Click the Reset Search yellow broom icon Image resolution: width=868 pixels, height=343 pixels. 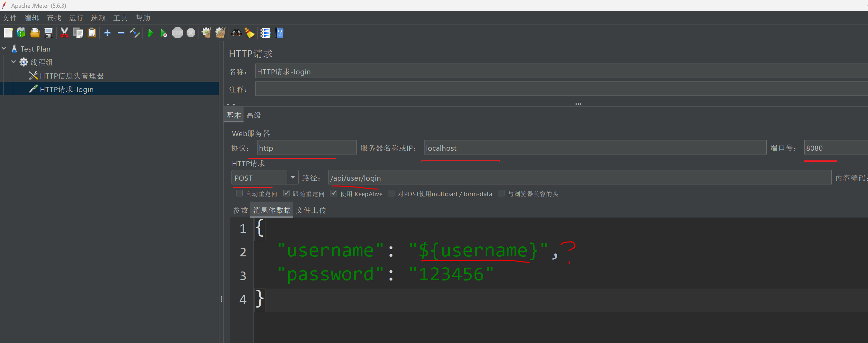click(250, 33)
